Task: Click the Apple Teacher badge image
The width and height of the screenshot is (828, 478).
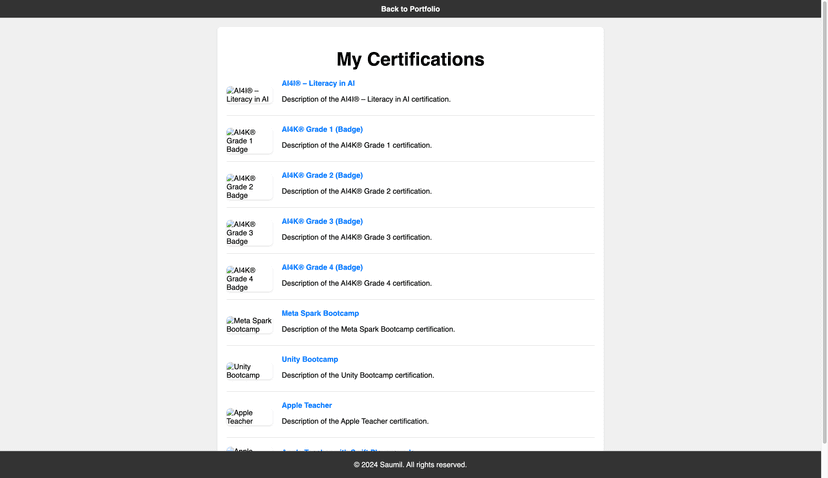Action: (249, 417)
